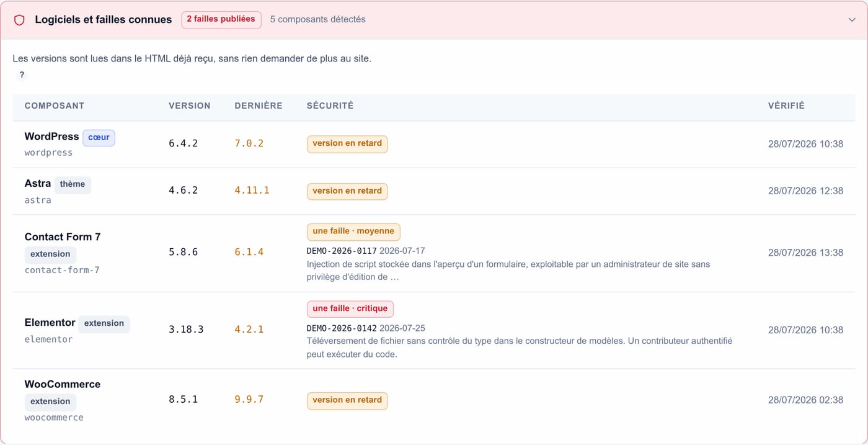Click the advisory date 2026-07-17

[402, 251]
